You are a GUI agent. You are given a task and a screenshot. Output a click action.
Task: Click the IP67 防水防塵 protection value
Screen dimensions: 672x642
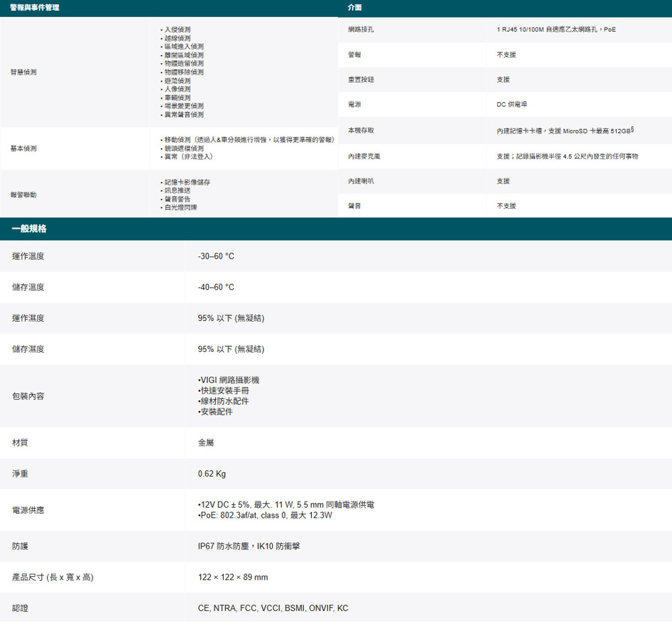point(249,547)
